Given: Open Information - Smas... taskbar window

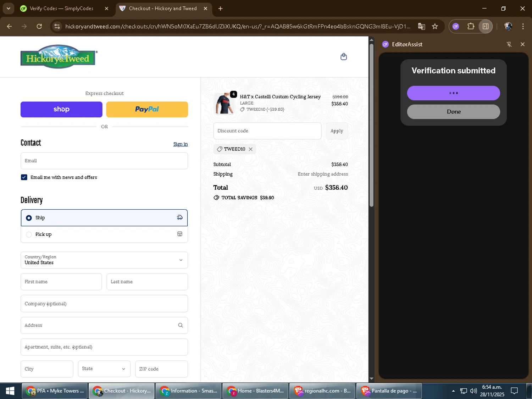Looking at the screenshot, I should click(188, 391).
